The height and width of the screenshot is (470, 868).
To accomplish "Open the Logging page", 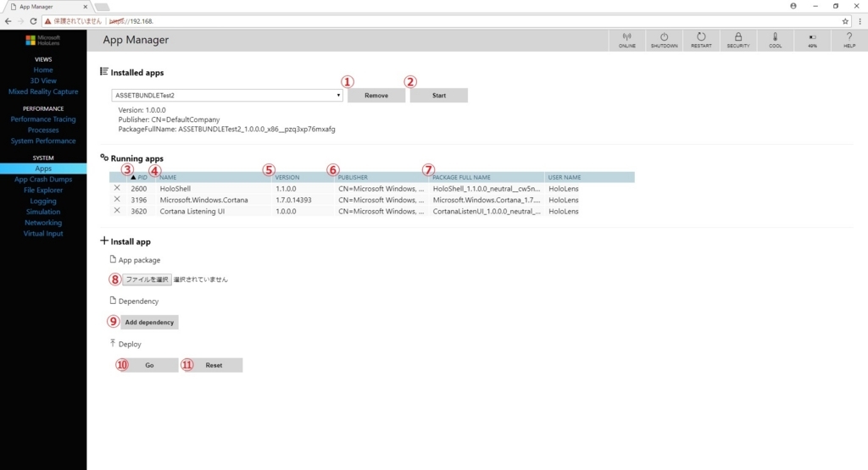I will tap(43, 201).
